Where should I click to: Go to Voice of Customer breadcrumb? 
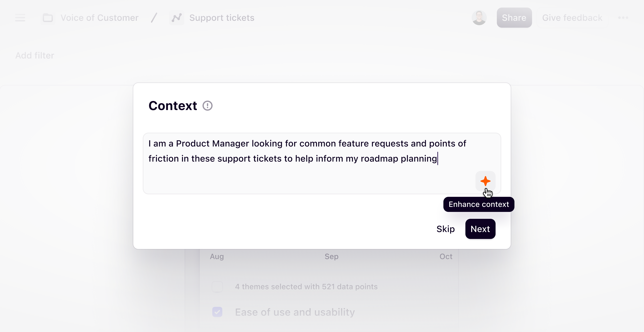[x=99, y=18]
